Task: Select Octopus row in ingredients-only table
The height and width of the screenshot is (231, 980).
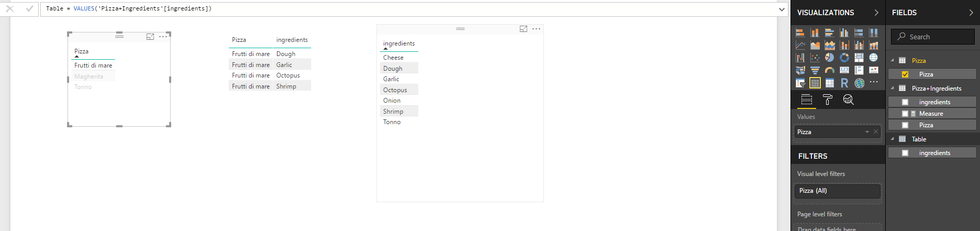Action: pyautogui.click(x=399, y=90)
